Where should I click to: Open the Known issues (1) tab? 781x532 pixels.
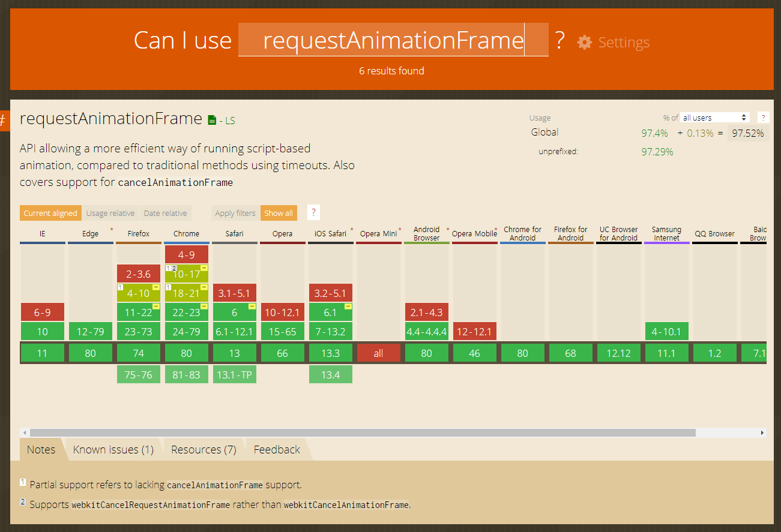coord(113,449)
